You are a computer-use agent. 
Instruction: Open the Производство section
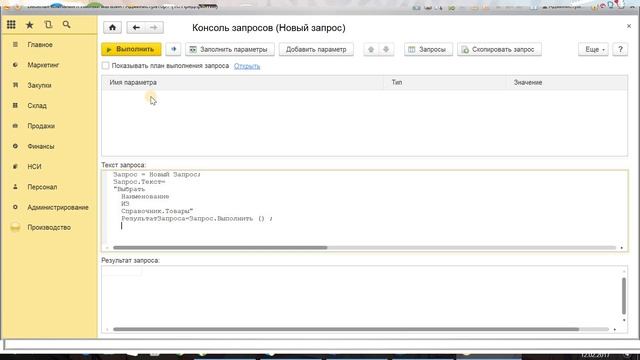[49, 227]
